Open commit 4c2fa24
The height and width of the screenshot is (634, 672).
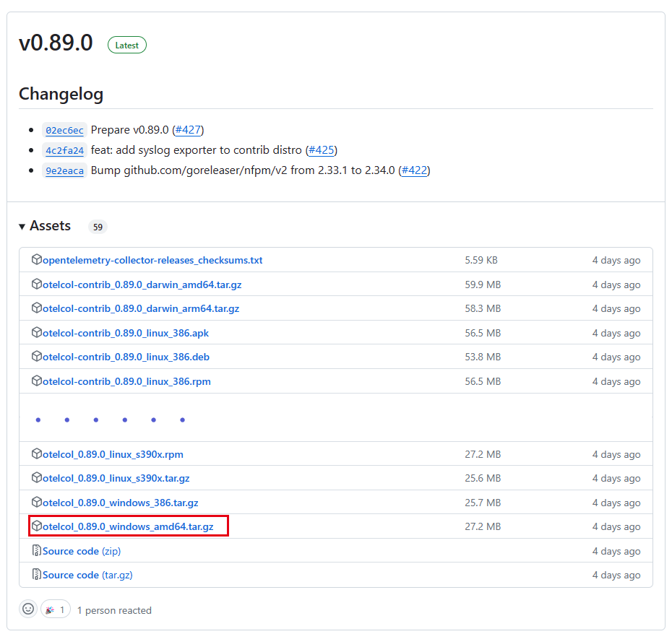click(x=64, y=150)
